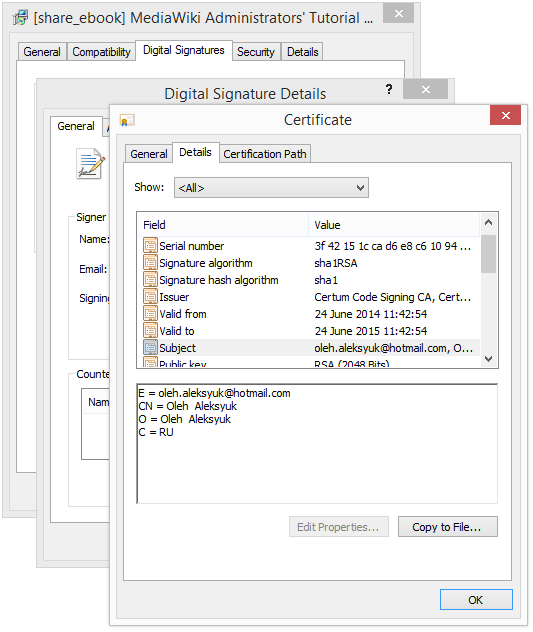Click 'CN = Oleh Aleksyuk' in detail box

(x=187, y=406)
